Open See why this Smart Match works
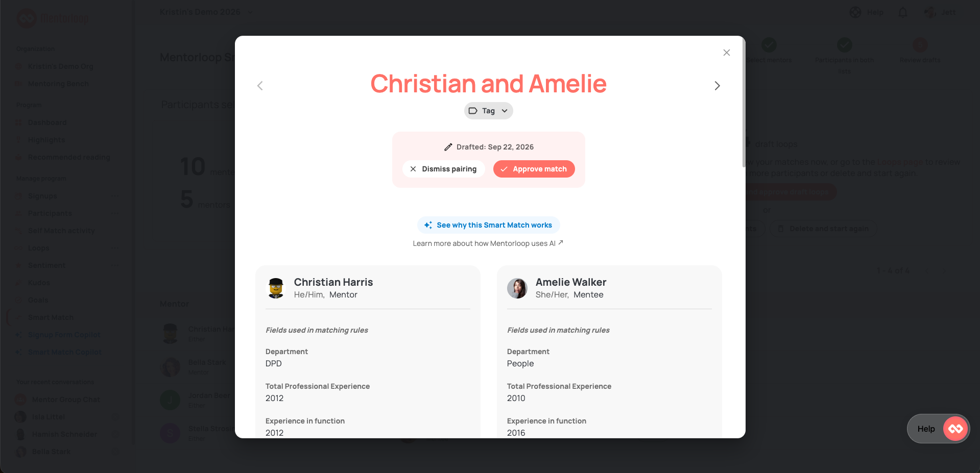 pyautogui.click(x=488, y=225)
